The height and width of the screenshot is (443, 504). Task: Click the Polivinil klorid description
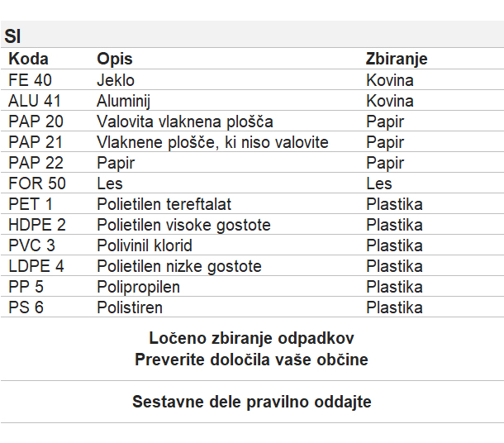pos(145,245)
